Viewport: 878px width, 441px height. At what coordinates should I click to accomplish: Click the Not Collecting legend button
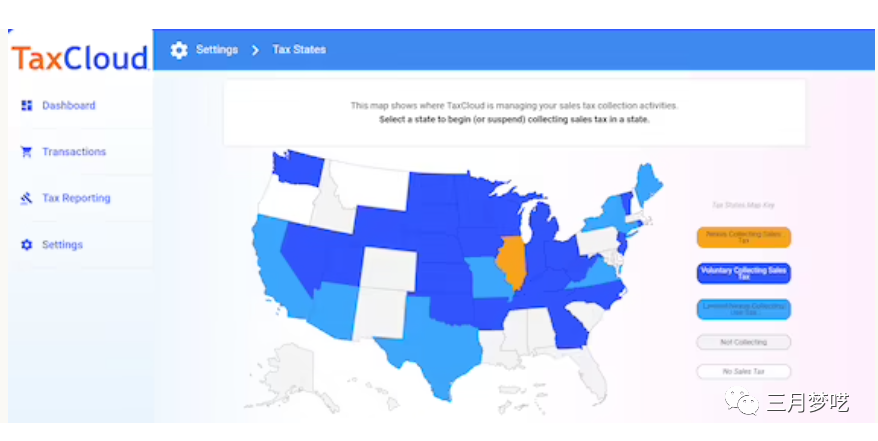tap(743, 342)
